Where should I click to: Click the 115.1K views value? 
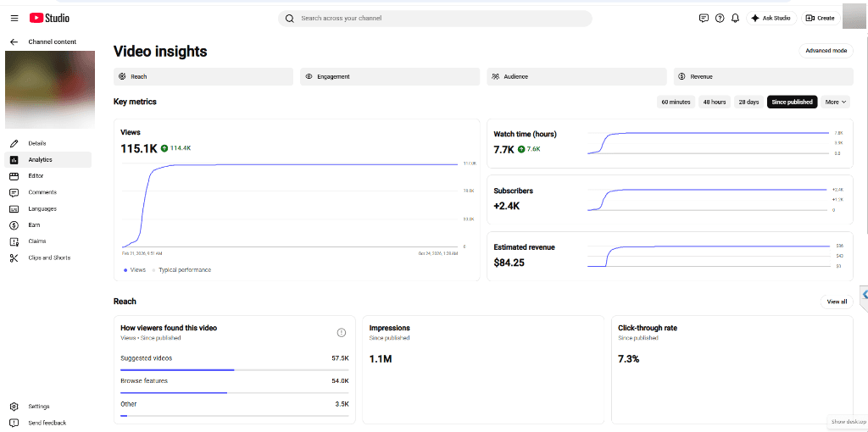click(x=139, y=148)
